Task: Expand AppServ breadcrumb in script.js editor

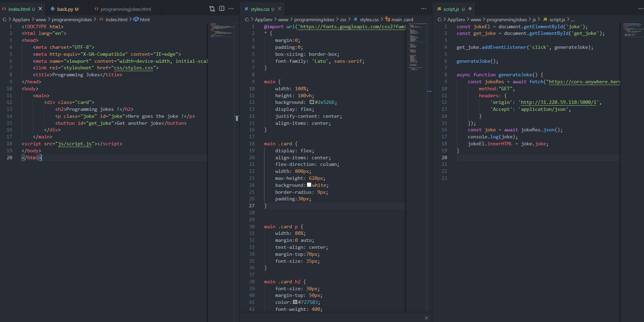Action: tap(456, 19)
